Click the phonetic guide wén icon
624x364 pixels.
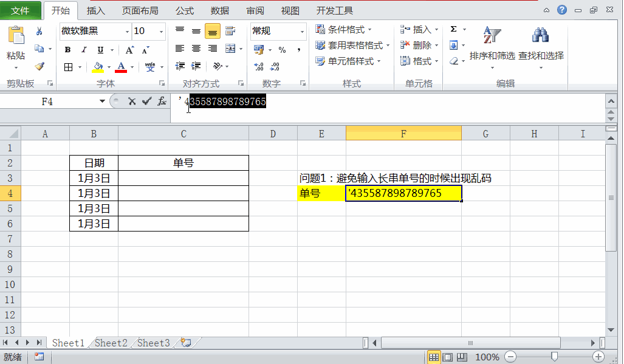[150, 67]
